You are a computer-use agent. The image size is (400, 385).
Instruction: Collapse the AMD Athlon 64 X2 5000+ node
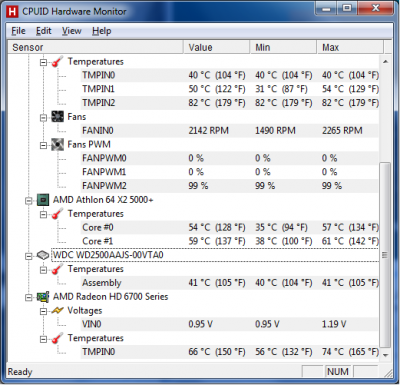click(x=29, y=201)
